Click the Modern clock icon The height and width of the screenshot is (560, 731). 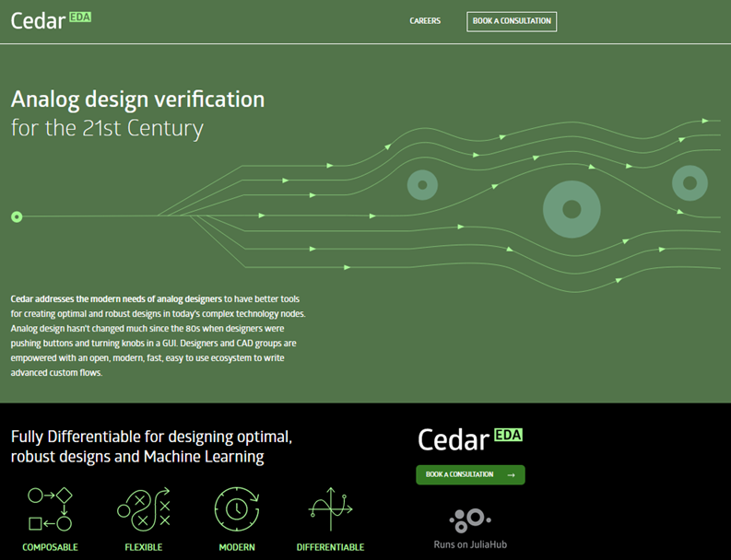[x=237, y=509]
